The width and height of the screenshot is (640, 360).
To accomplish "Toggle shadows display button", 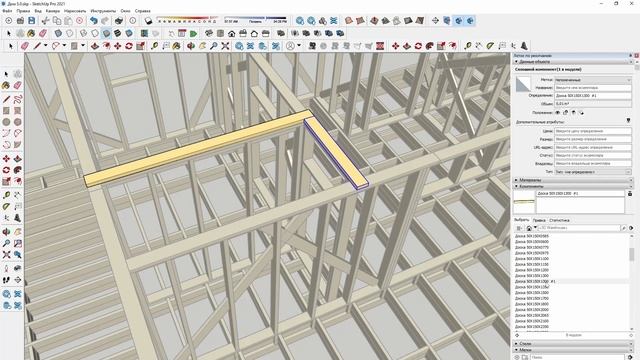I will tap(149, 20).
